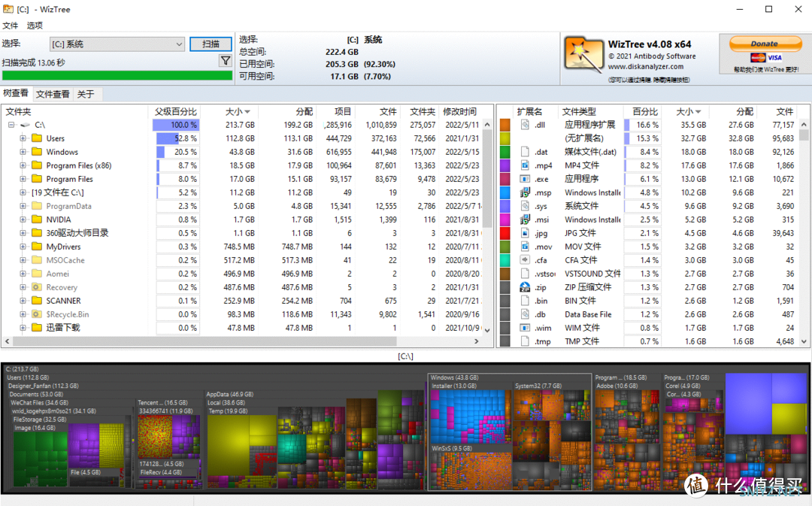Screen dimensions: 812x506
Task: Click the file type list scroll-down arrow
Action: (x=804, y=341)
